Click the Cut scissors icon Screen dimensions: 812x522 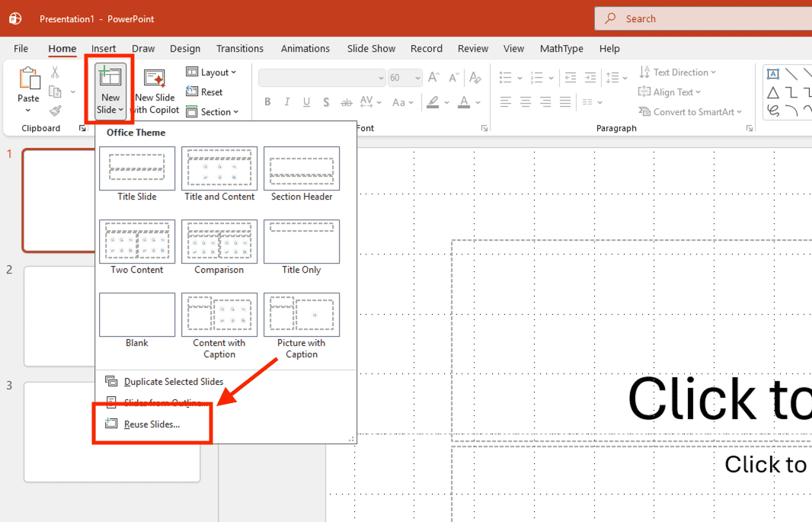point(55,72)
